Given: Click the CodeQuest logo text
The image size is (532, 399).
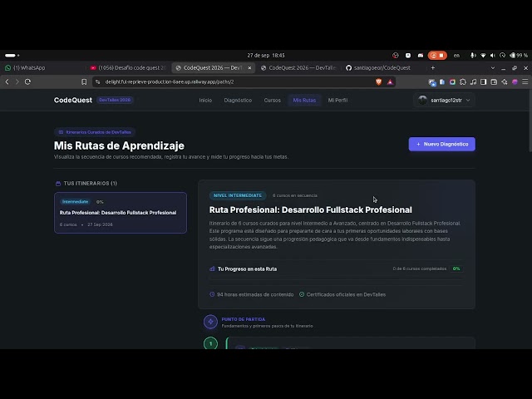Looking at the screenshot, I should pos(73,100).
